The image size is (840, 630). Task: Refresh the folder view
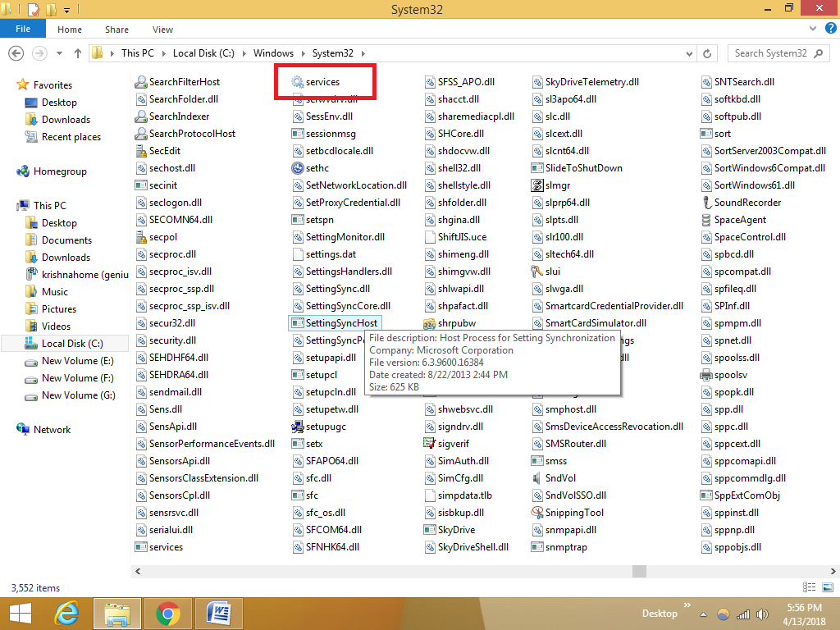(x=707, y=52)
